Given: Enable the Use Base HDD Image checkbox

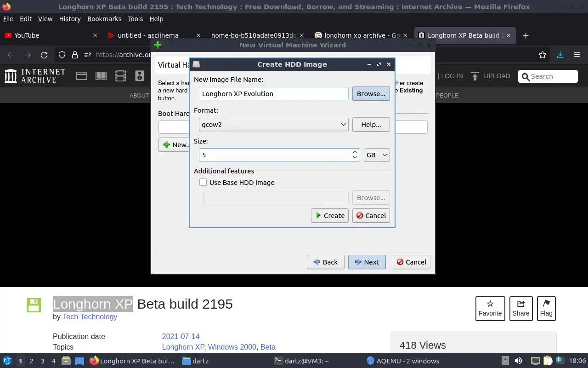Looking at the screenshot, I should (x=203, y=183).
